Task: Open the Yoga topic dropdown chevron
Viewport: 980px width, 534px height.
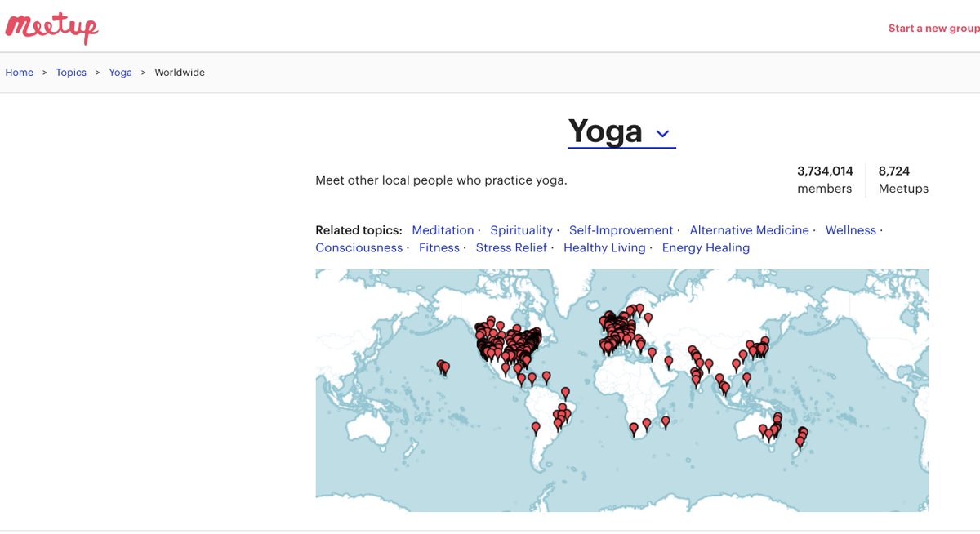Action: 663,134
